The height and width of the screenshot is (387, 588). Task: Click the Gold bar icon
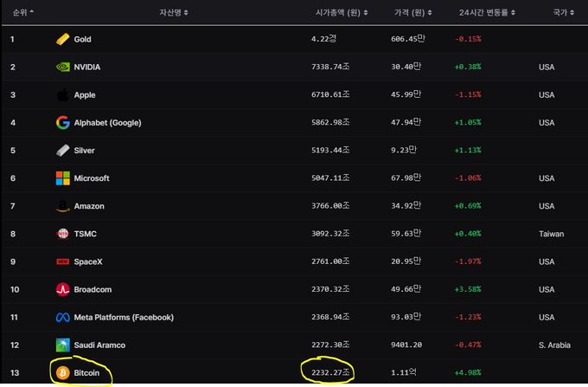tap(62, 39)
